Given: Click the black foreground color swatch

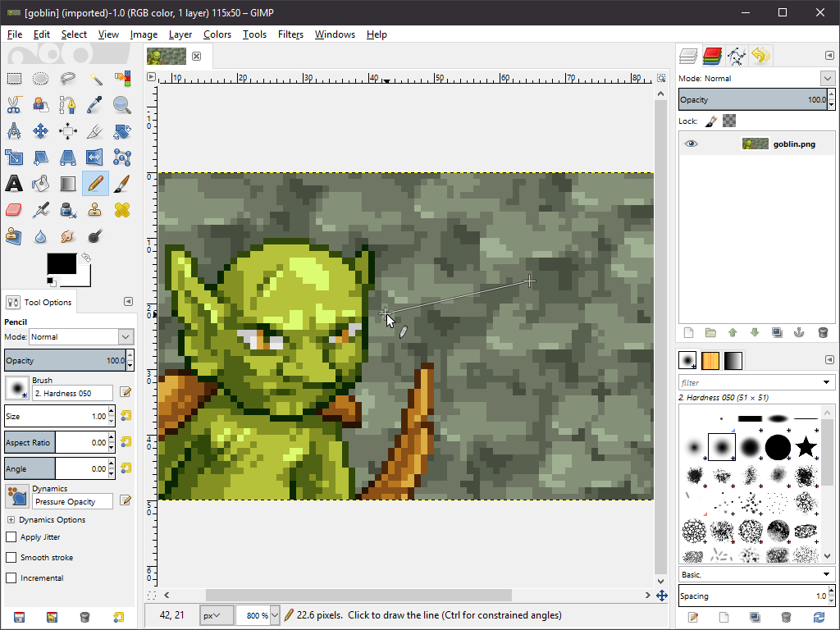Looking at the screenshot, I should click(x=60, y=263).
